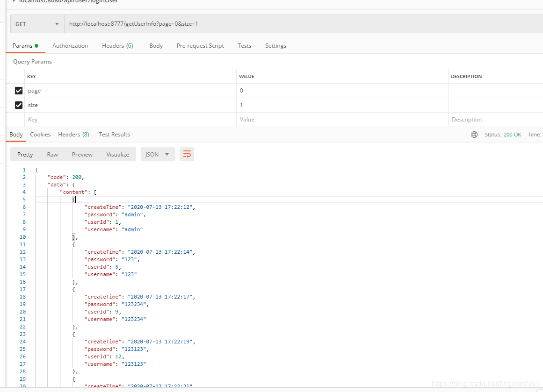Image resolution: width=543 pixels, height=392 pixels.
Task: Click the request URL field
Action: point(304,24)
